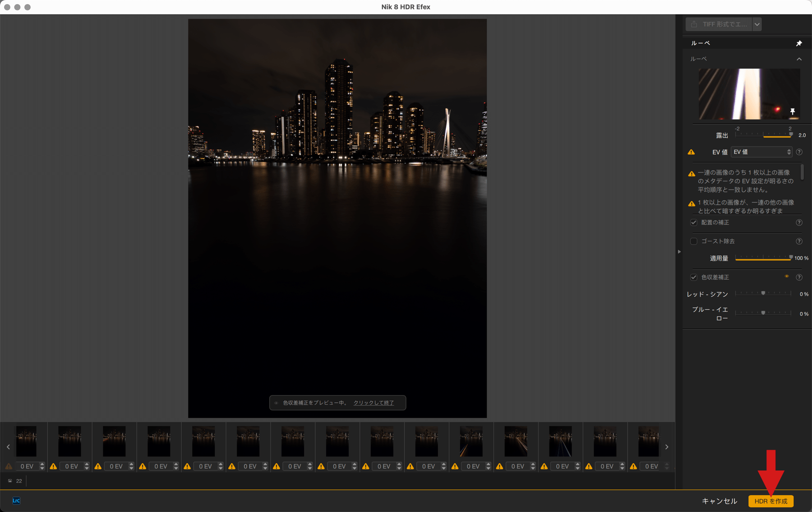The height and width of the screenshot is (512, 812).
Task: Click the image count icon next to 22
Action: 10,481
